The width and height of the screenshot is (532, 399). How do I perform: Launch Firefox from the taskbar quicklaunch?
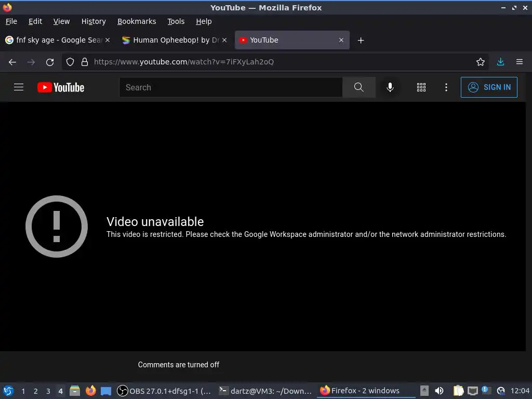click(90, 391)
